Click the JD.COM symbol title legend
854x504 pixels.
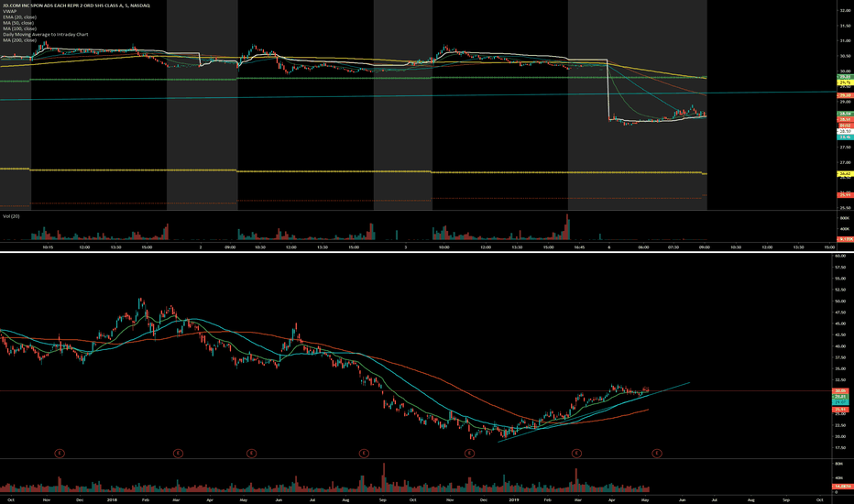pyautogui.click(x=76, y=5)
